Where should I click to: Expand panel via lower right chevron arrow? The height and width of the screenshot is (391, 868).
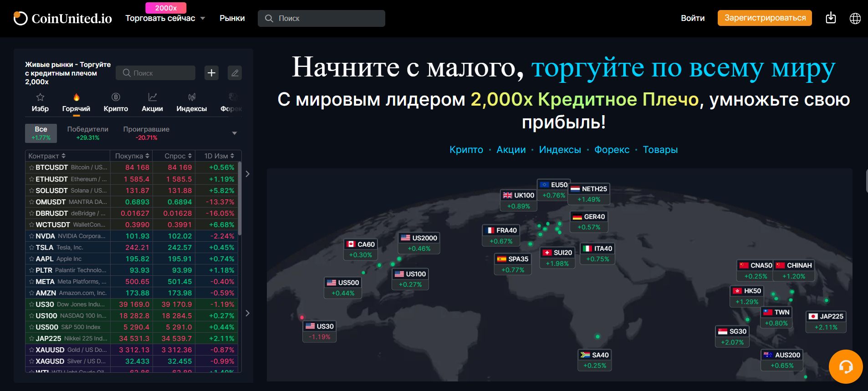tap(247, 313)
